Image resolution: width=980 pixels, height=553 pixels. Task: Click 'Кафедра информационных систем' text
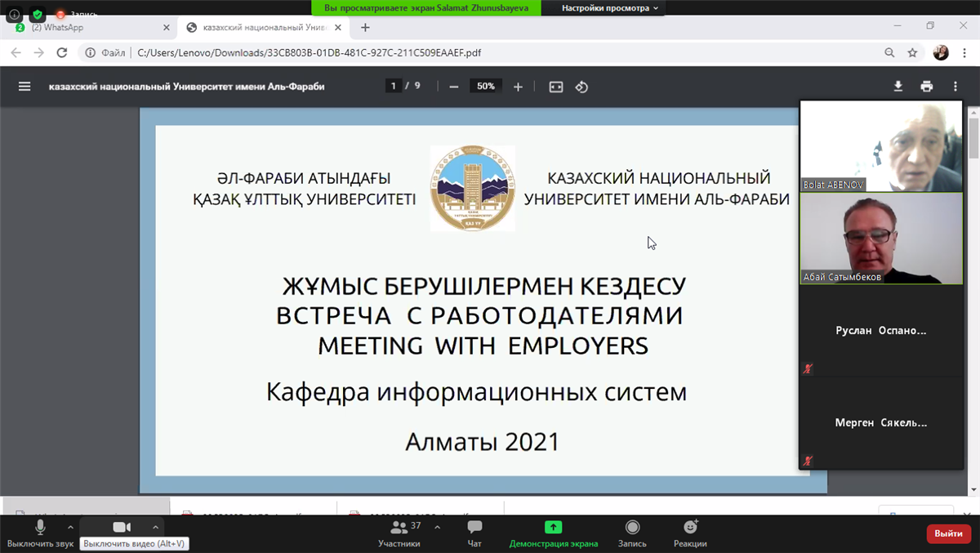point(476,392)
